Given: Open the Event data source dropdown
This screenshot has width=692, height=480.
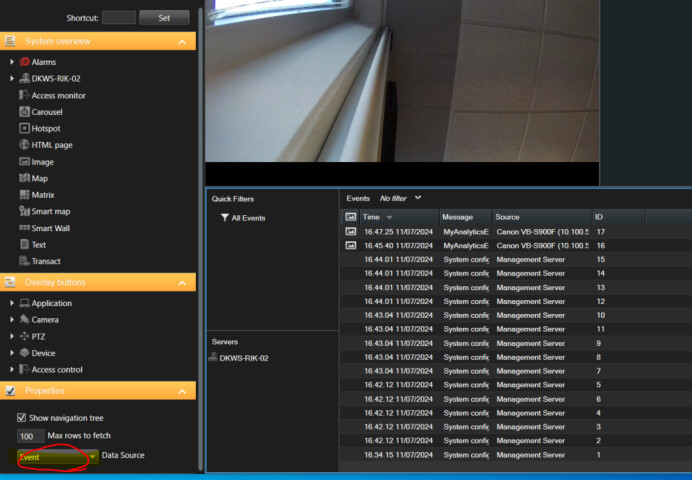Looking at the screenshot, I should pos(92,456).
